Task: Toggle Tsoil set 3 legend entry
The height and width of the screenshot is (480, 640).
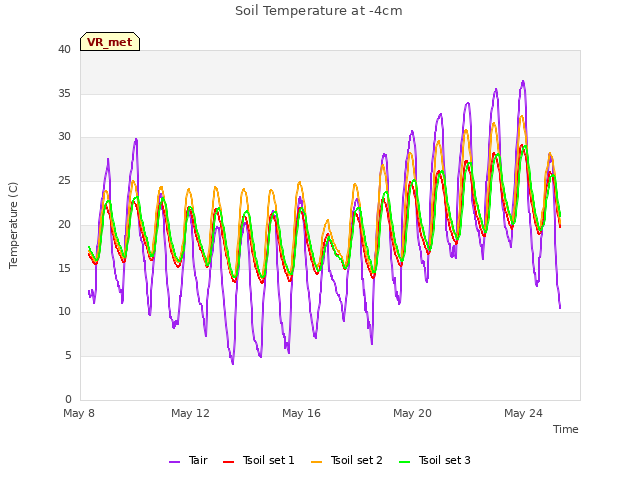Action: point(435,460)
